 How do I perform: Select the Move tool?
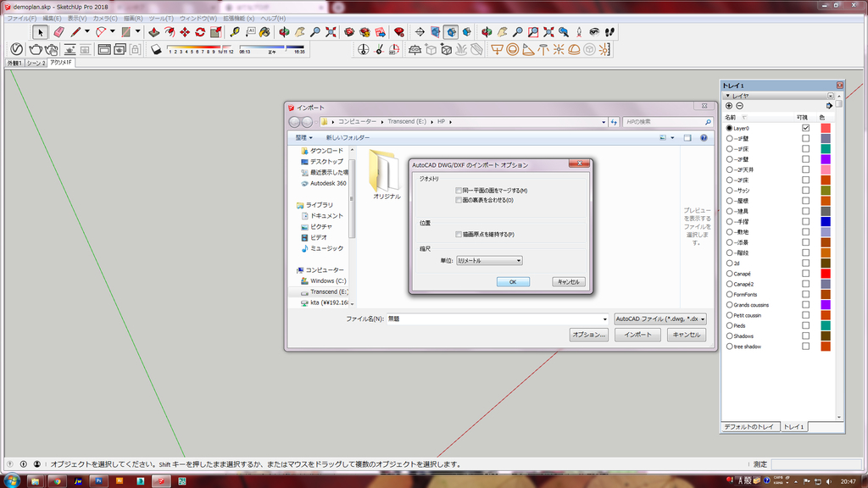pos(185,33)
